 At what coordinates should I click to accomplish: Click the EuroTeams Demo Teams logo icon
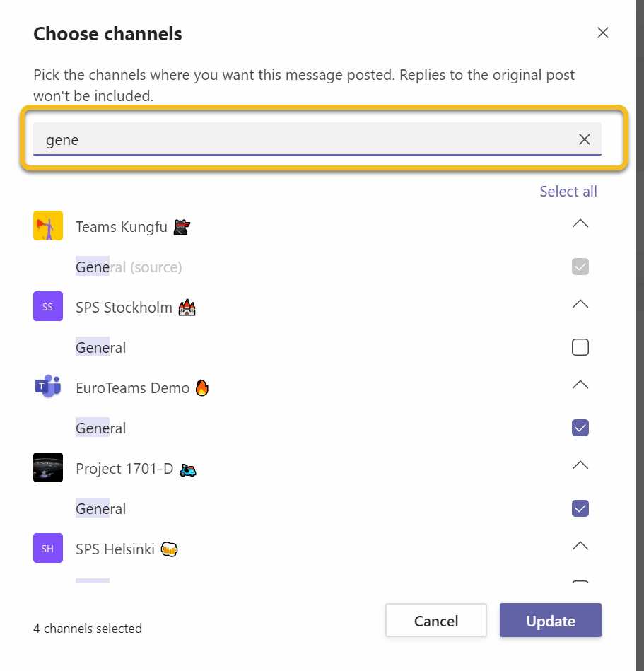(x=48, y=387)
